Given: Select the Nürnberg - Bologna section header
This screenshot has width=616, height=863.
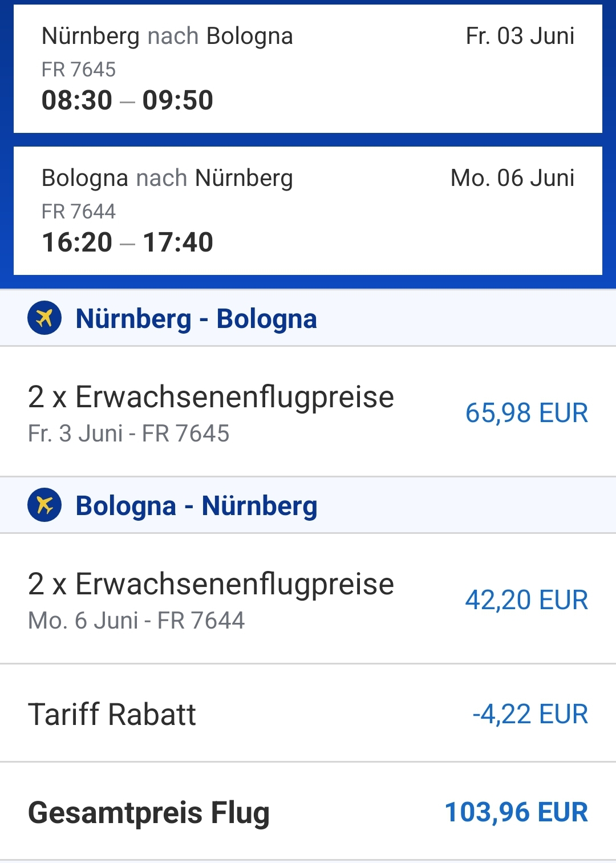Looking at the screenshot, I should click(x=196, y=318).
